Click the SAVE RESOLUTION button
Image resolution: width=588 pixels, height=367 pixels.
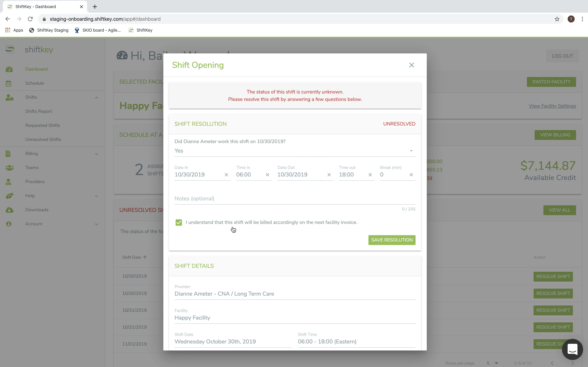(392, 240)
